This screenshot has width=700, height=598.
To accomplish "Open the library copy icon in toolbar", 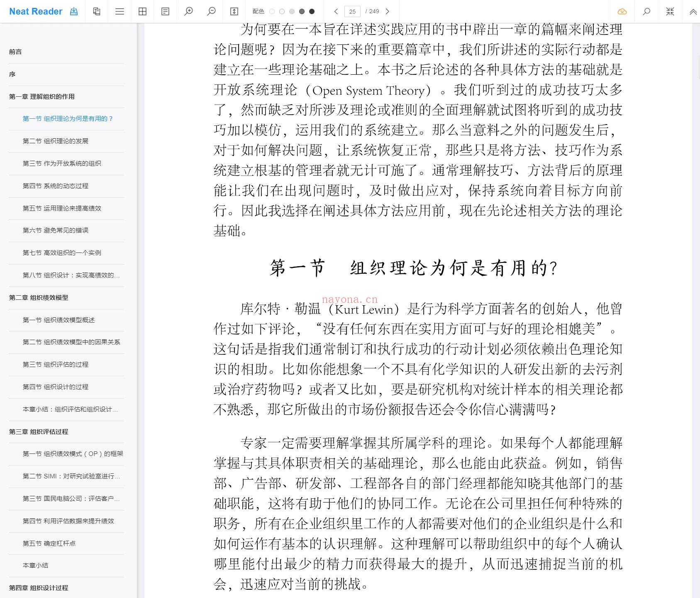I will pos(97,12).
